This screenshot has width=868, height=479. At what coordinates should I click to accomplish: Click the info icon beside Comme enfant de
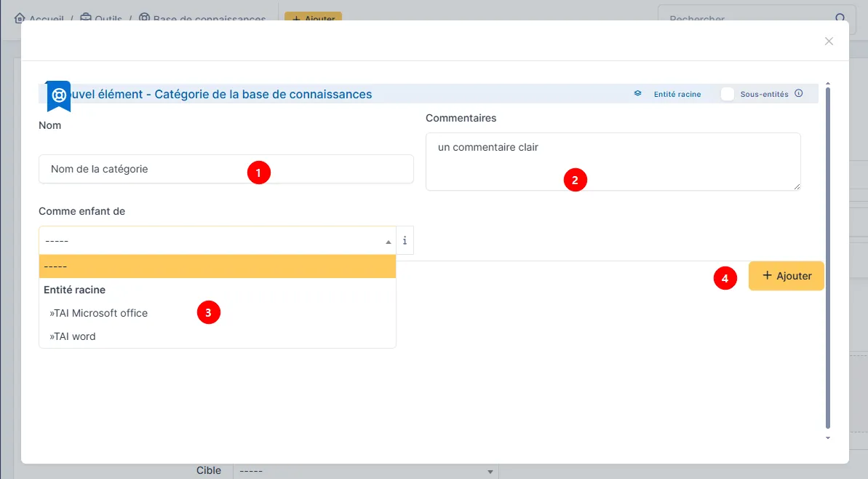coord(405,240)
